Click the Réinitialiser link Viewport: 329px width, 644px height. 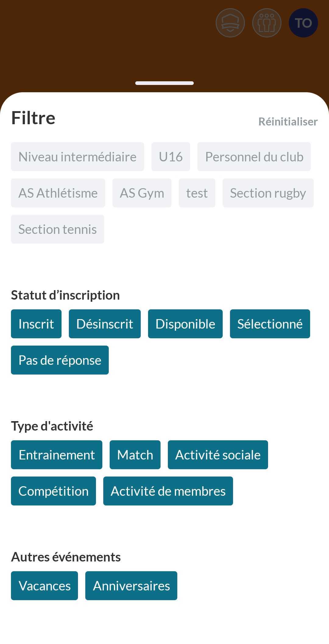point(288,121)
